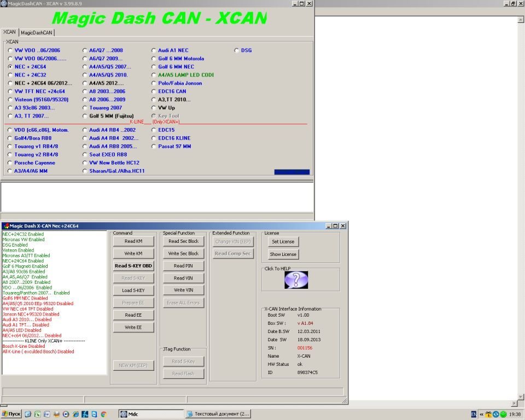Open Excel from the quick launch bar
Image resolution: width=525 pixels, height=420 pixels.
pos(38,415)
